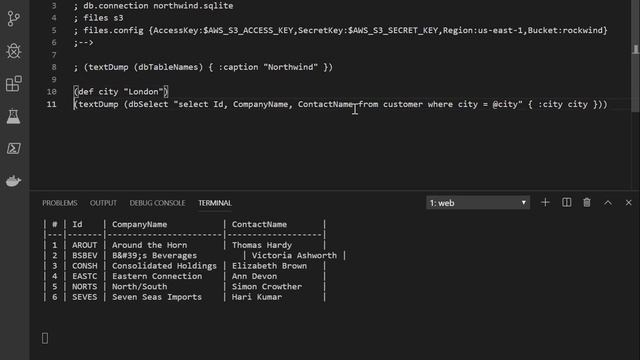This screenshot has width=640, height=360.
Task: Click 'Thomas Hardy' in terminal output
Action: 262,245
